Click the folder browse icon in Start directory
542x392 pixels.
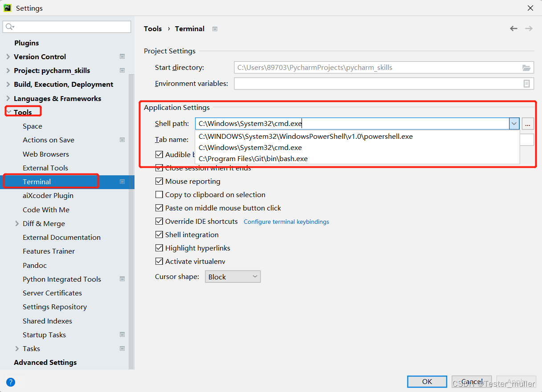[x=526, y=68]
